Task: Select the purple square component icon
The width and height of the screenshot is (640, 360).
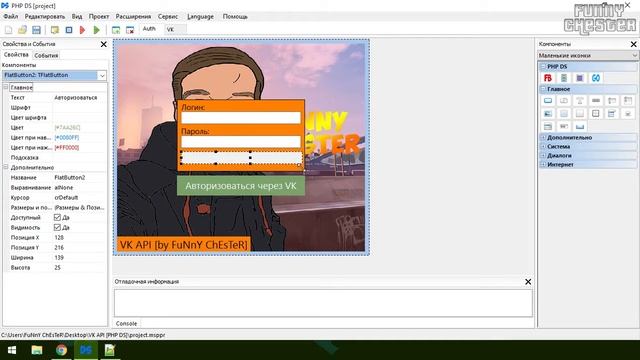Action: click(580, 78)
